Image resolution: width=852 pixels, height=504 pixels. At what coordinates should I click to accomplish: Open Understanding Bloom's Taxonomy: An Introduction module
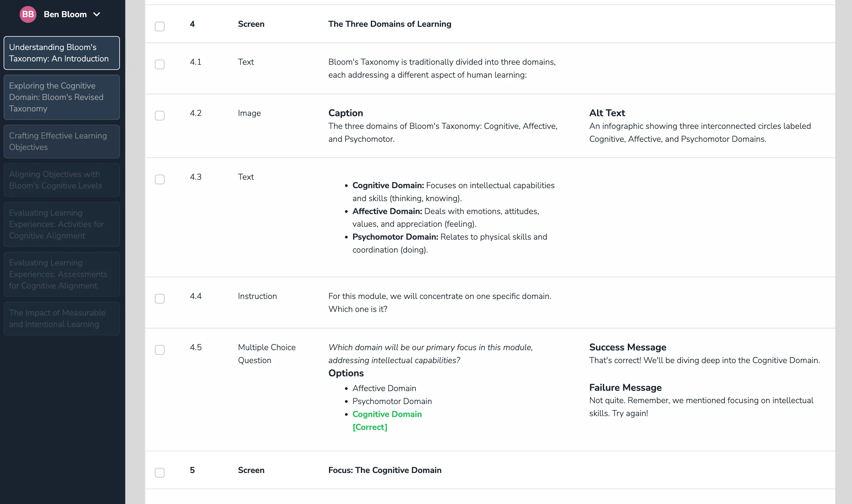pos(61,53)
